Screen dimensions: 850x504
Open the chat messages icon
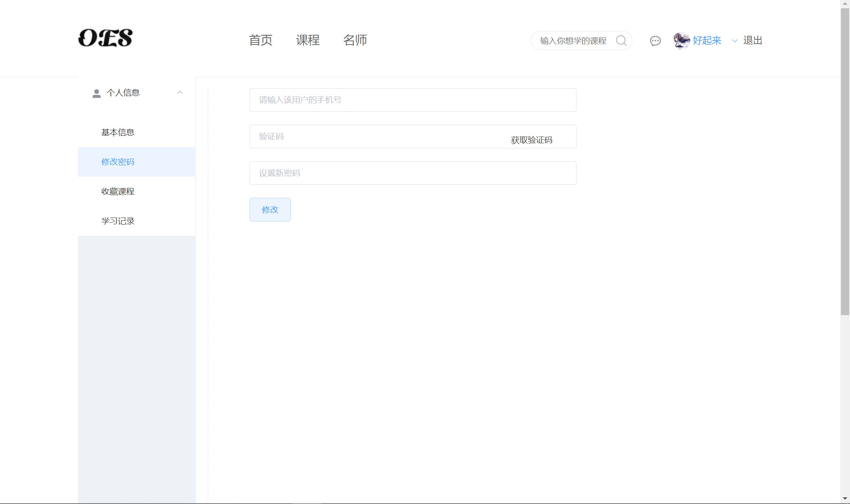pos(655,41)
